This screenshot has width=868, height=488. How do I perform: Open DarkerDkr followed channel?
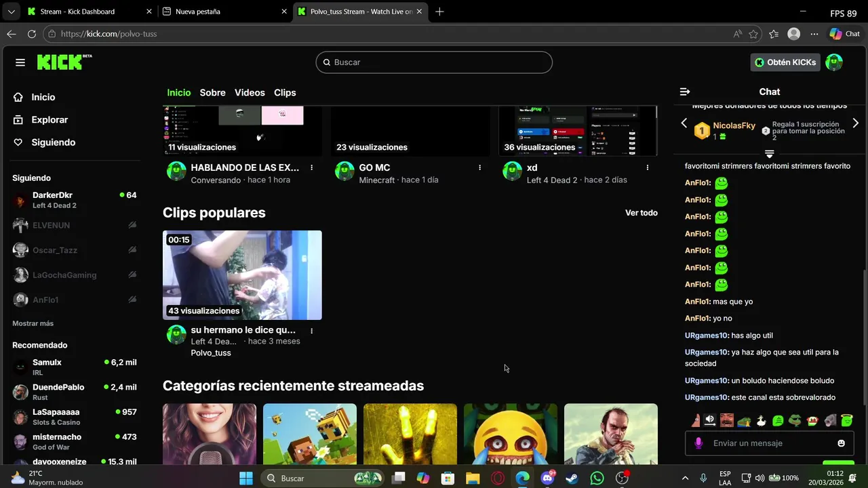click(75, 200)
